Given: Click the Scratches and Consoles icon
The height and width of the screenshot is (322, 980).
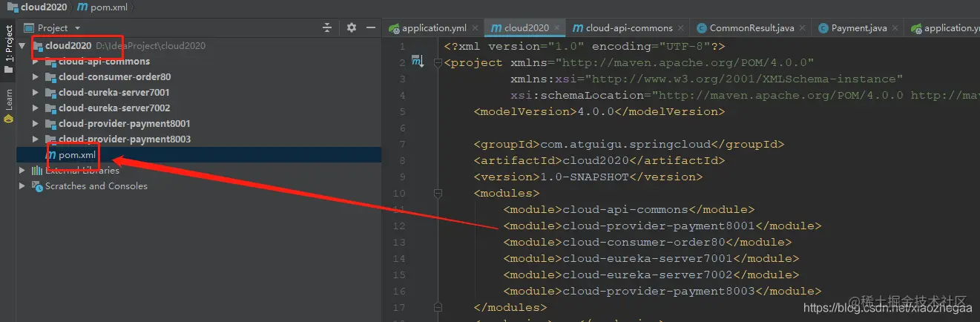Looking at the screenshot, I should tap(37, 186).
